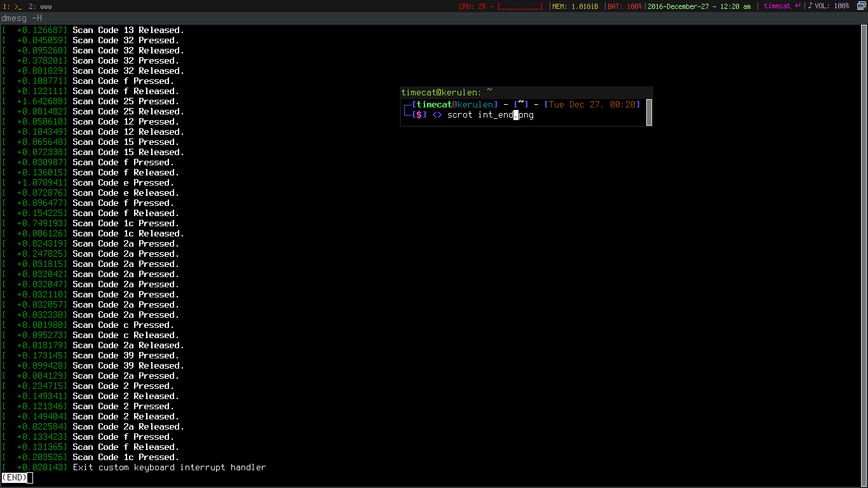868x488 pixels.
Task: Click the scrot int_end.png command line
Action: pos(490,115)
